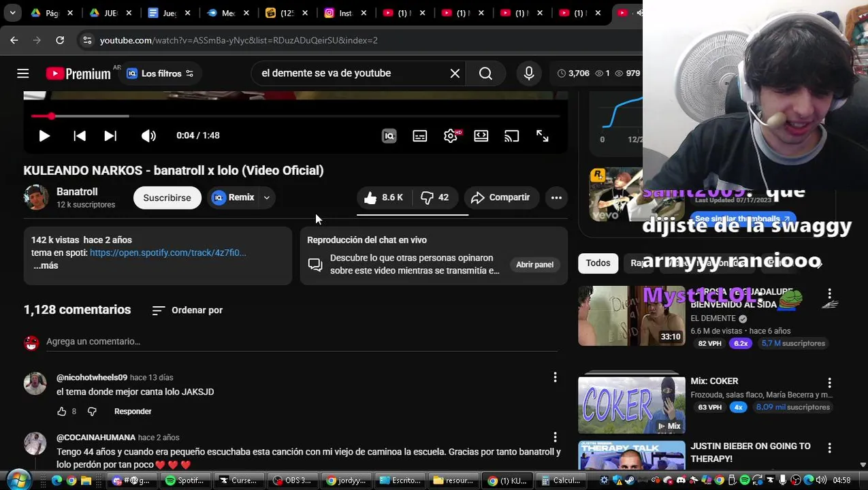
Task: Dislike the comment by @nicohotwheels09
Action: [x=92, y=412]
